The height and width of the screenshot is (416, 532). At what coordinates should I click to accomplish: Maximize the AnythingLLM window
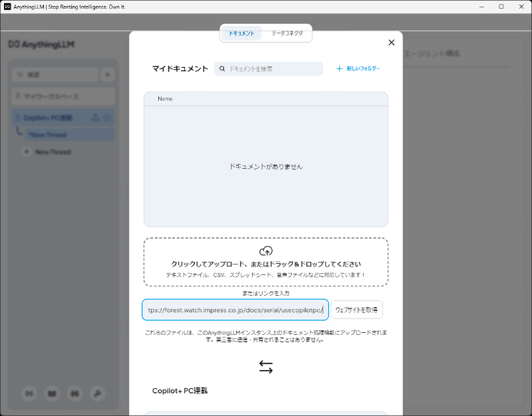tap(501, 7)
